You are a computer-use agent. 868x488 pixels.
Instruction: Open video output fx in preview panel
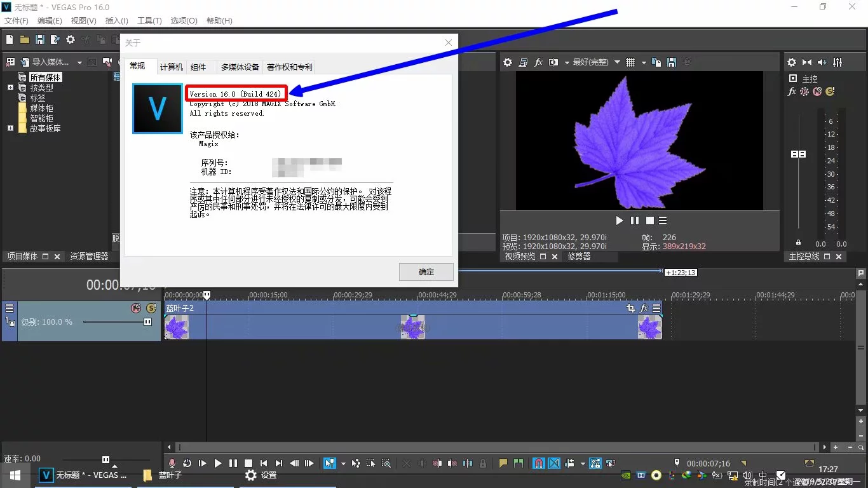point(538,62)
